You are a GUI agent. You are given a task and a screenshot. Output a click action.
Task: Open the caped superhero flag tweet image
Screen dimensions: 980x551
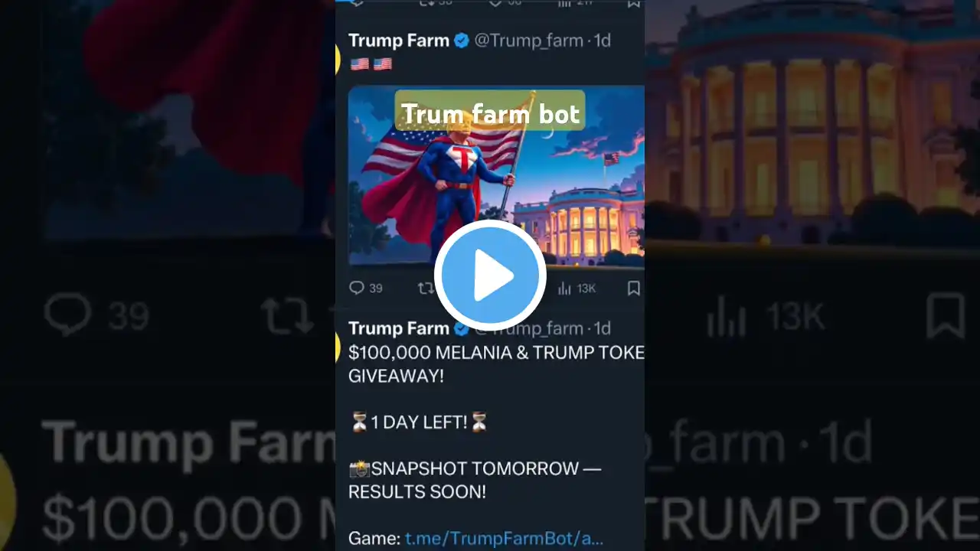coord(496,176)
